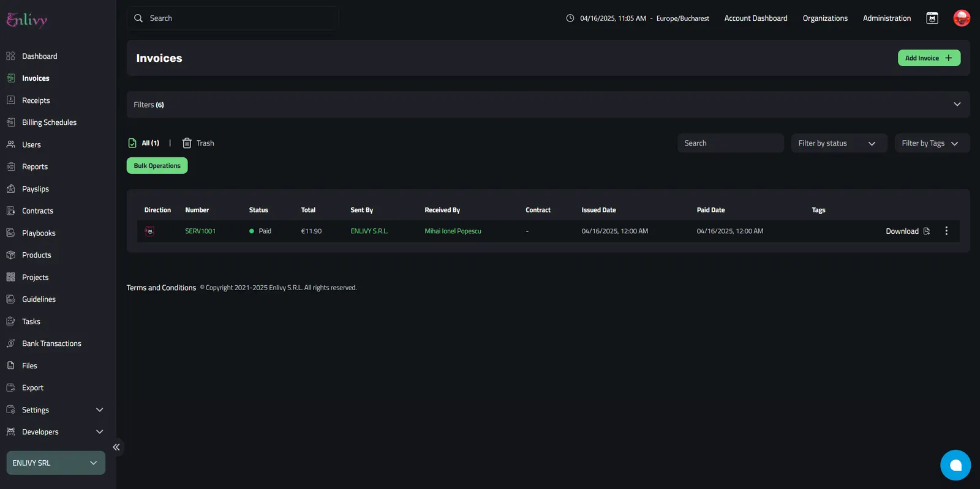This screenshot has height=489, width=980.
Task: Click the Export sidebar icon
Action: pos(10,387)
